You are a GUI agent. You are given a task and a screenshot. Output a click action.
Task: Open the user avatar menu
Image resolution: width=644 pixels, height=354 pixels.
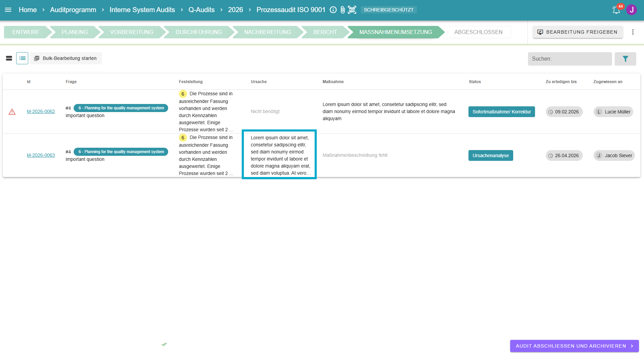[631, 10]
